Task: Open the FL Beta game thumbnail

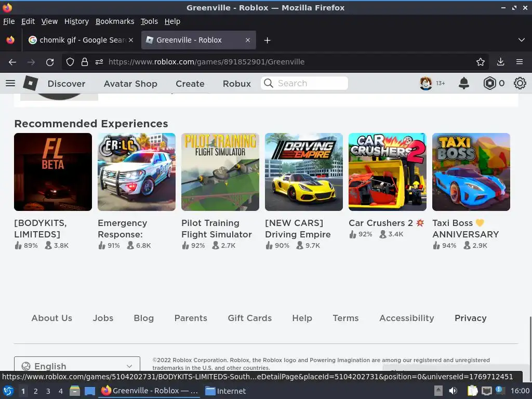Action: [x=53, y=171]
